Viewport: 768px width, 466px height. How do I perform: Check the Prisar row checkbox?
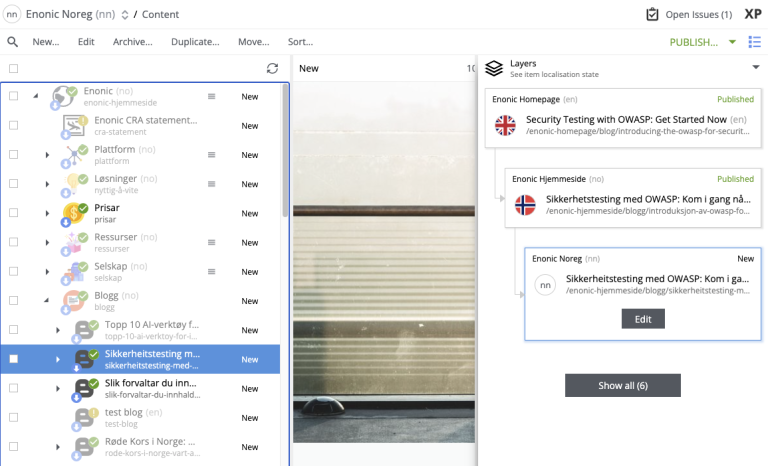tap(14, 213)
